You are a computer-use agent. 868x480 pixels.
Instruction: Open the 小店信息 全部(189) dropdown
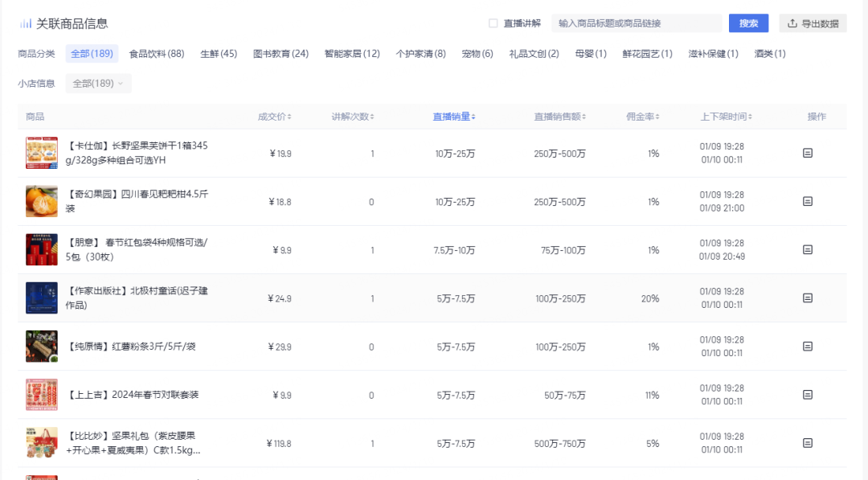point(98,84)
